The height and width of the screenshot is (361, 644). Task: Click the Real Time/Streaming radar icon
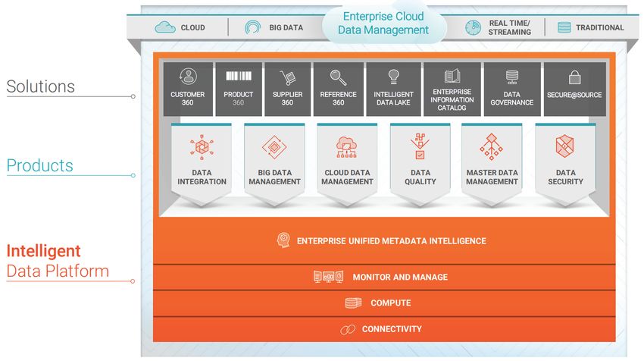pos(473,27)
